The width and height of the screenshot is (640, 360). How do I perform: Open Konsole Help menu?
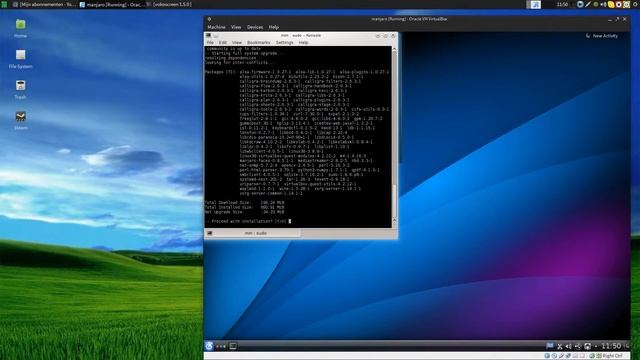point(303,42)
